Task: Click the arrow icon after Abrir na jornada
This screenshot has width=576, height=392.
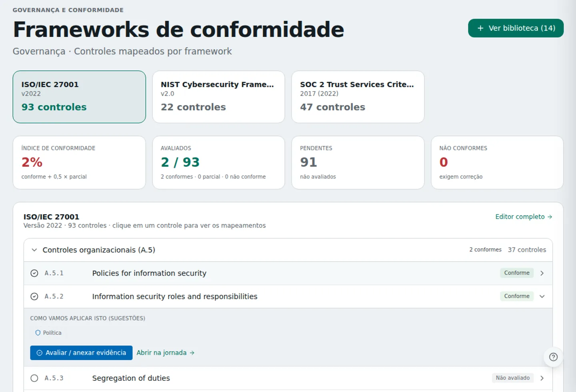Action: (x=192, y=353)
